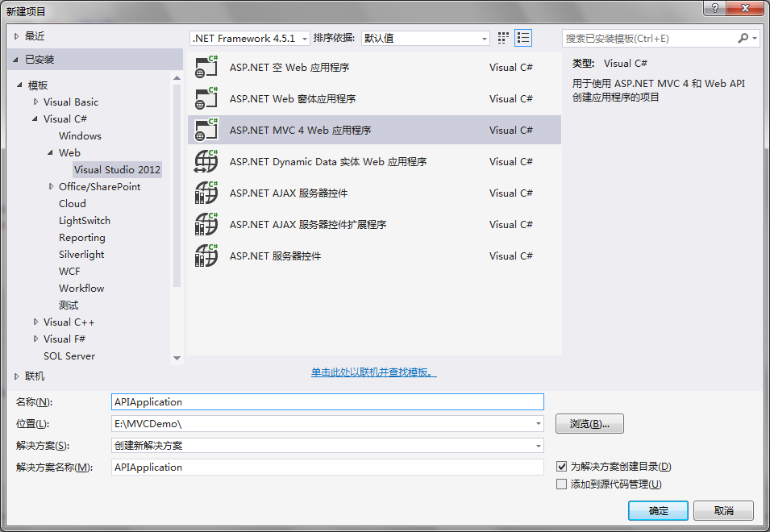Click the 名称 input field

[327, 402]
